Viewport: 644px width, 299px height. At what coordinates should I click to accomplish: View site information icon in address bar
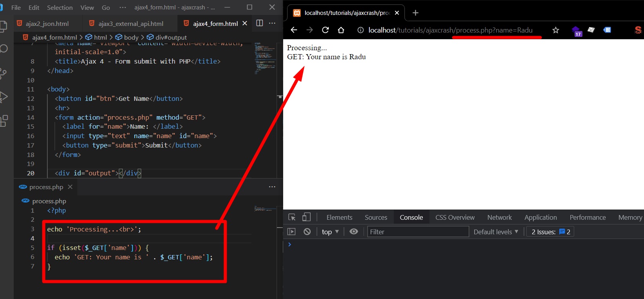(360, 30)
